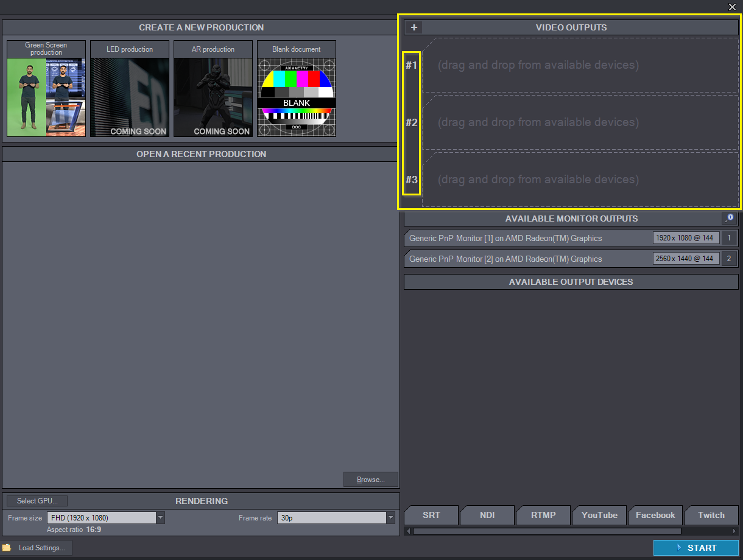Close the startup window
Screen dimensions: 743x560
pyautogui.click(x=732, y=7)
